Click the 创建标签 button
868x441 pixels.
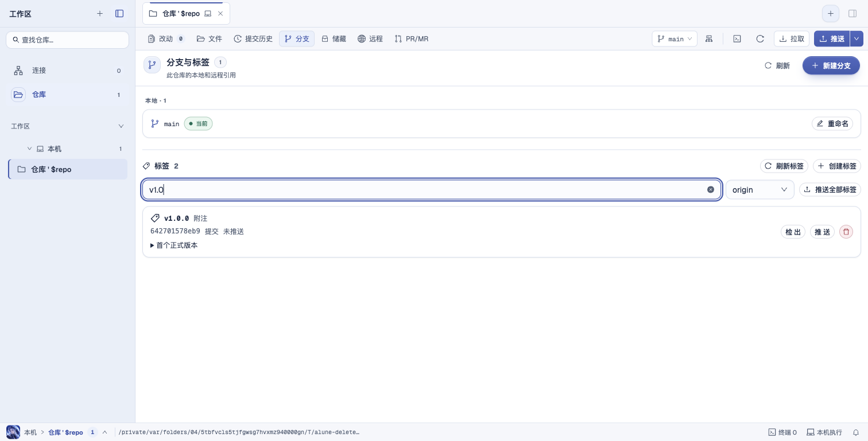pos(837,166)
